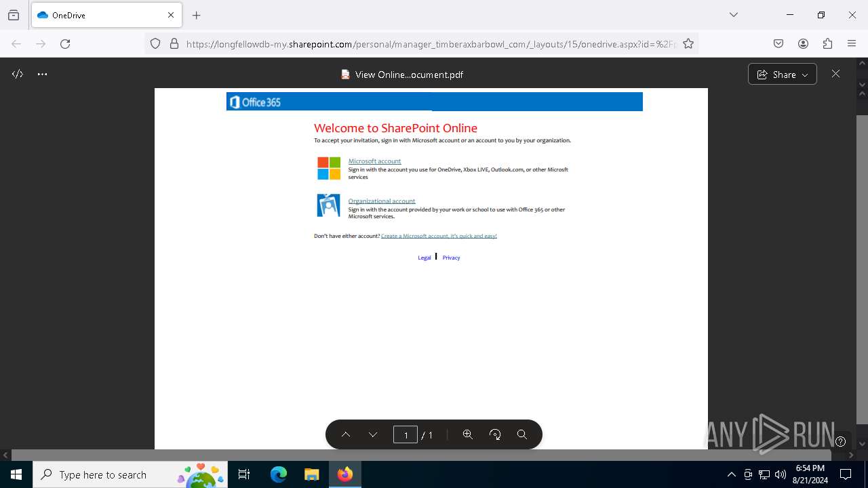Open the notification center icon

tap(846, 474)
